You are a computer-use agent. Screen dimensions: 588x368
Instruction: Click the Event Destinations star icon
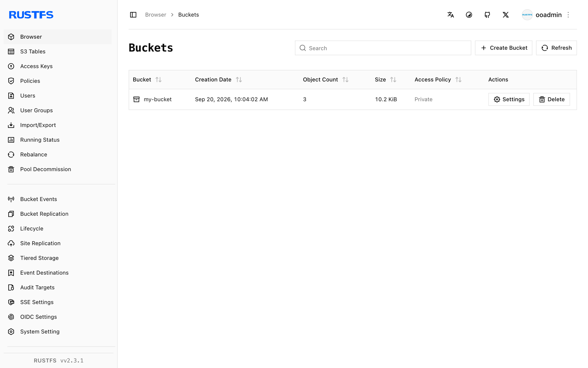(11, 273)
